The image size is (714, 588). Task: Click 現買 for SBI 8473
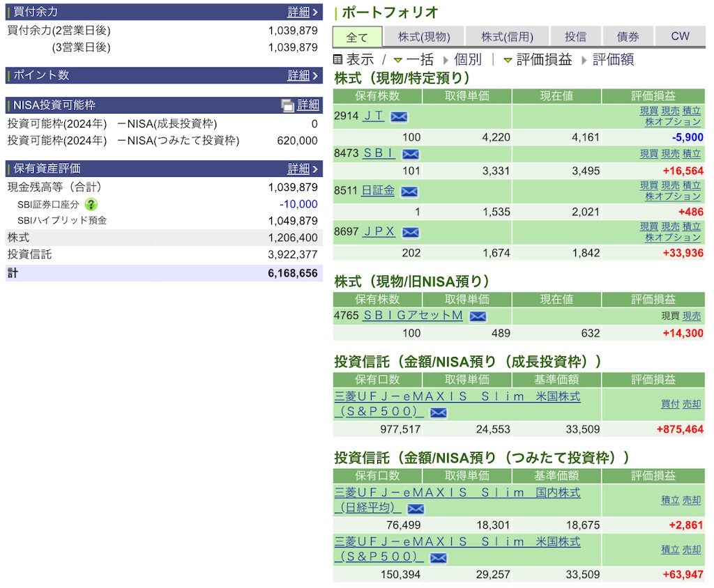click(649, 154)
